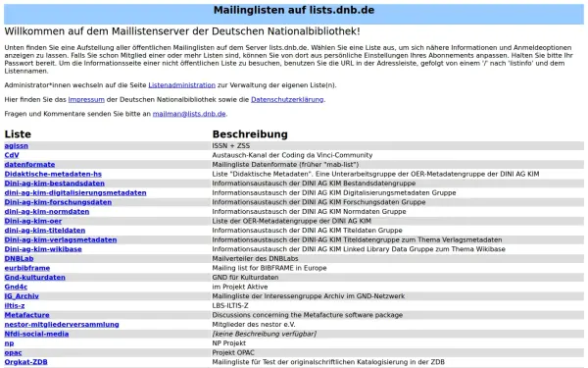Click description 'ISSN + ZSS'
This screenshot has width=588, height=368.
pos(231,145)
